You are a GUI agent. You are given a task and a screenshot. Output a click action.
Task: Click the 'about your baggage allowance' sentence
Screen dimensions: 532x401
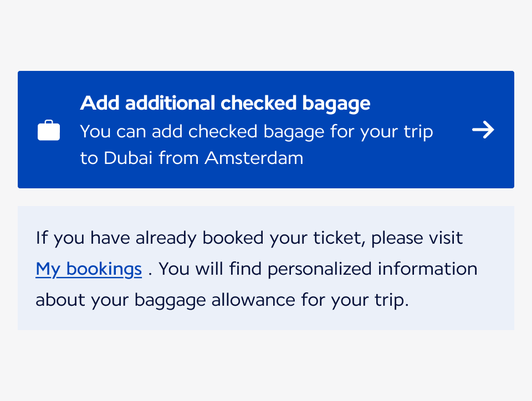coord(222,300)
